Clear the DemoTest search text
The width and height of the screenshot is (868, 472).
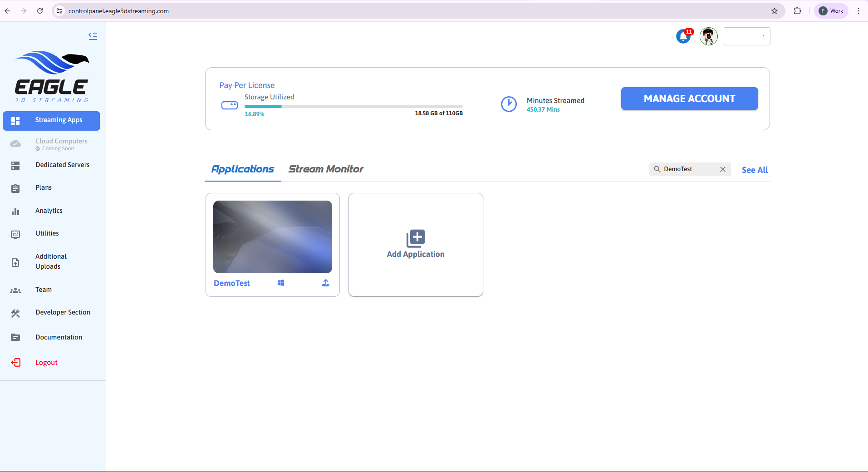(x=723, y=169)
